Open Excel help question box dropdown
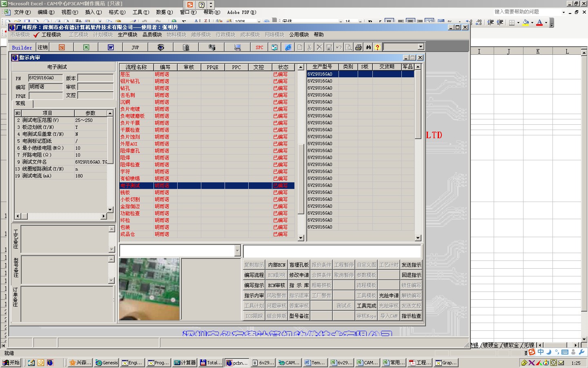 coord(563,12)
